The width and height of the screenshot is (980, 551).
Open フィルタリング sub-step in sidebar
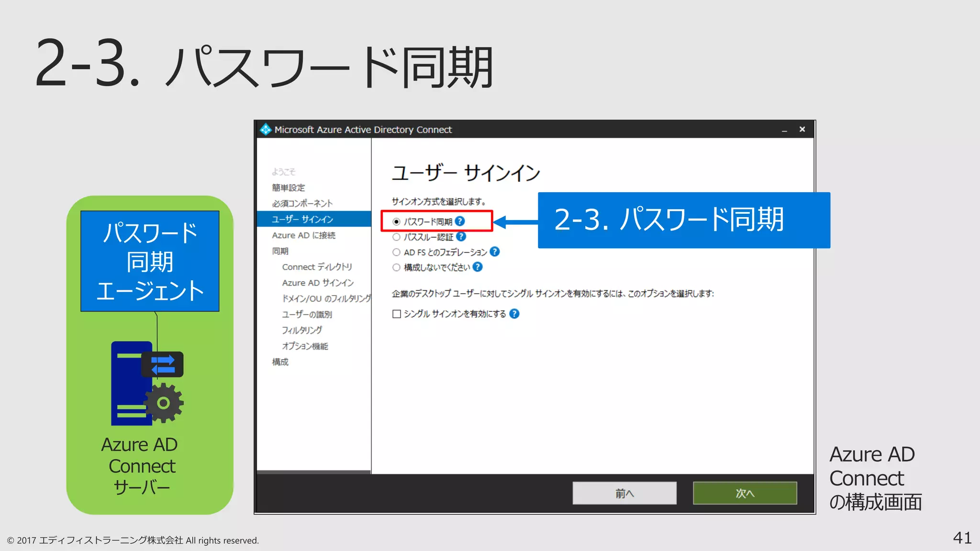(x=301, y=330)
